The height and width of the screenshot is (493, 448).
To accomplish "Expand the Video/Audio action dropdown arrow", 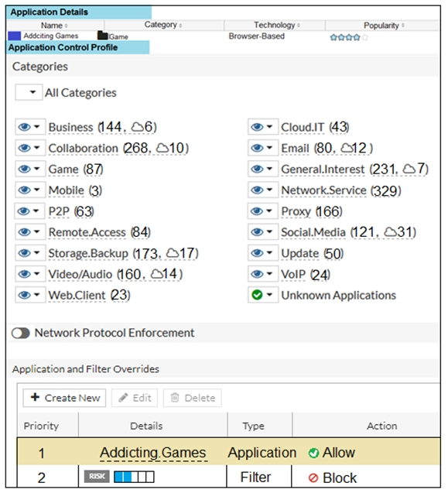I will click(36, 274).
